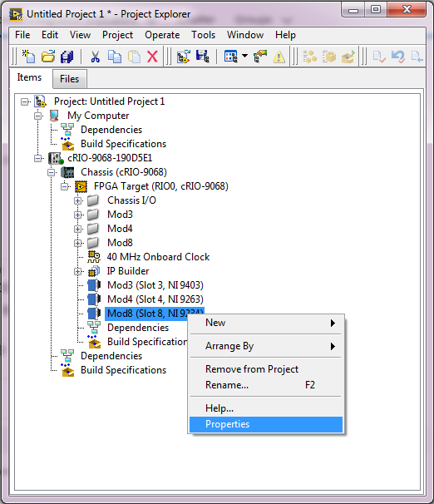This screenshot has width=434, height=504.
Task: Click the Add to Project toolbar icon
Action: click(184, 57)
